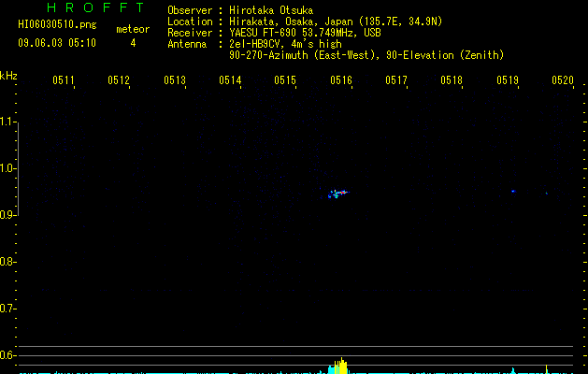
Task: Click the 0518 time marker
Action: [452, 80]
